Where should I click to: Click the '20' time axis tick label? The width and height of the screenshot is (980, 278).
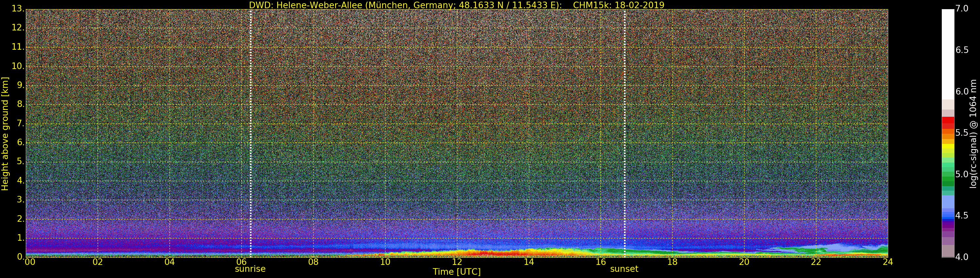click(x=744, y=262)
